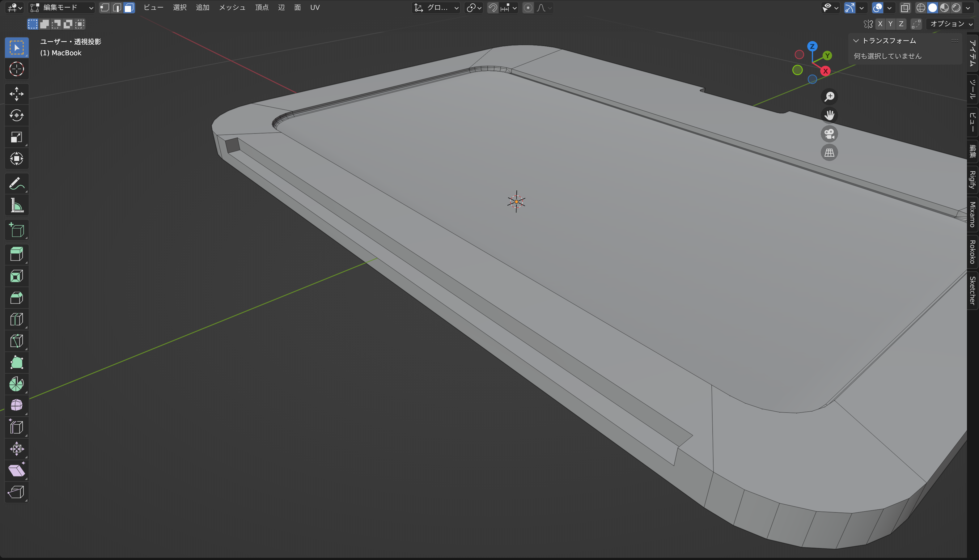Select the Extrude Region tool
Viewport: 979px width, 560px height.
click(17, 255)
